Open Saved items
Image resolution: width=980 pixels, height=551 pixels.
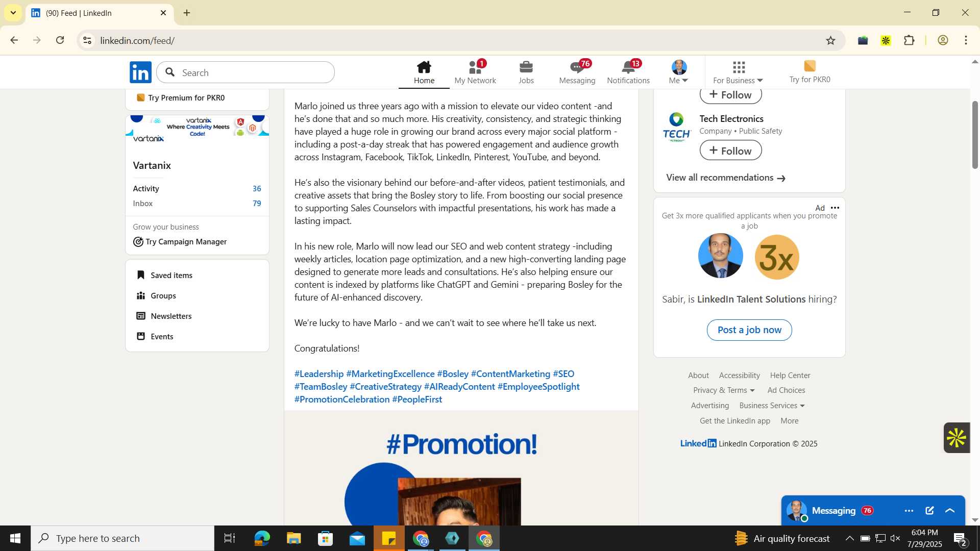coord(171,275)
